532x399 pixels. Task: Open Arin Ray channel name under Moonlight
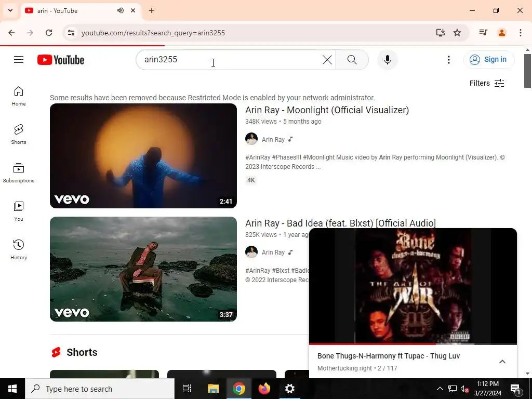point(273,139)
